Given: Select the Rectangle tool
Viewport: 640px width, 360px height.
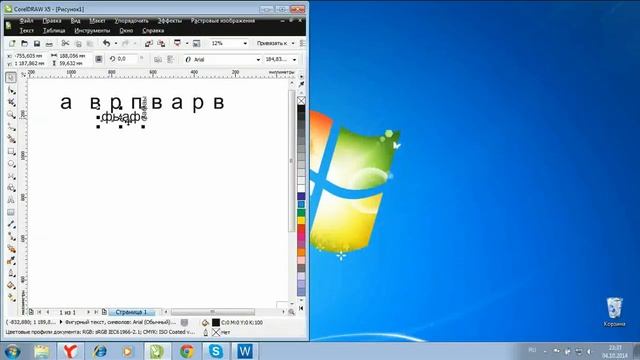Looking at the screenshot, I should pyautogui.click(x=11, y=151).
